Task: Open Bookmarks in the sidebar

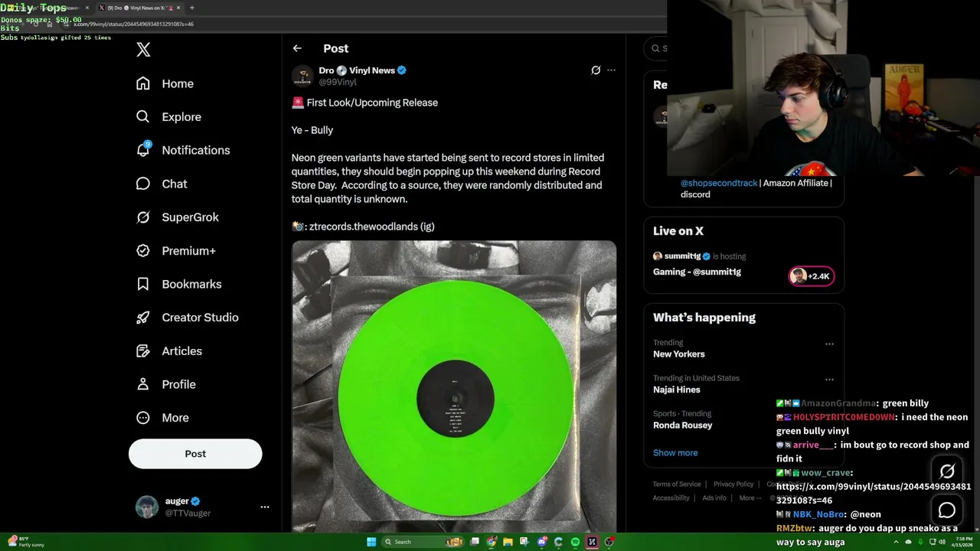Action: (x=179, y=284)
